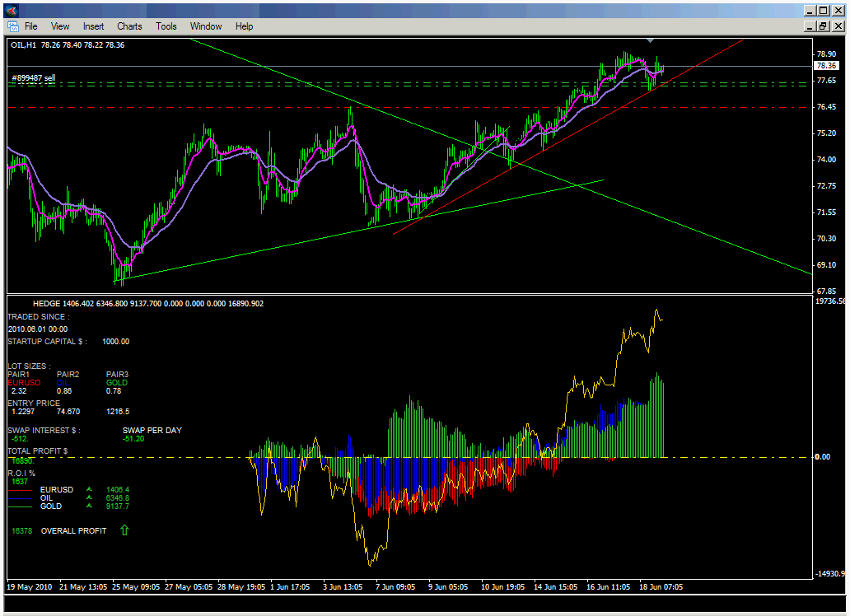
Task: Open the Tools menu
Action: point(166,26)
